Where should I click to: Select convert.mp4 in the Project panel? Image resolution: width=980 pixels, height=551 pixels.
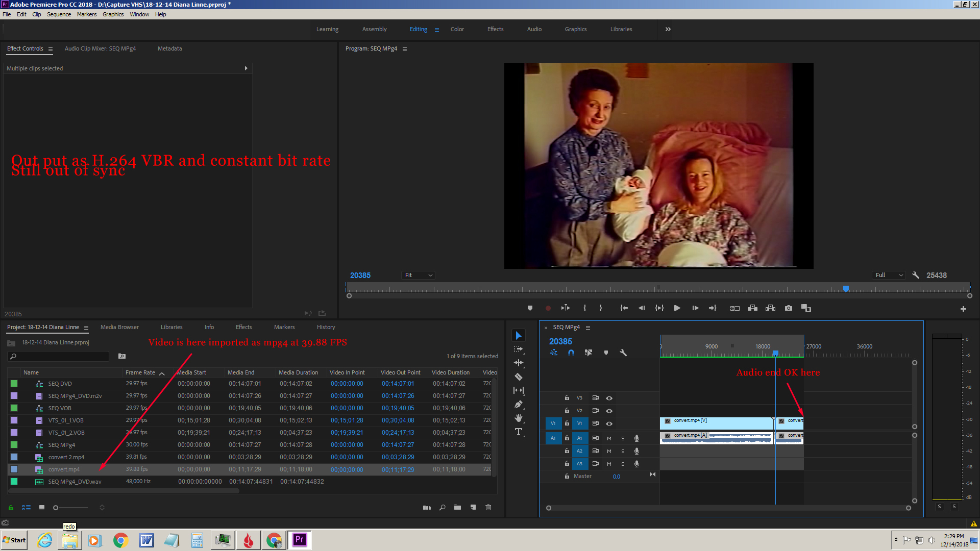pyautogui.click(x=64, y=469)
